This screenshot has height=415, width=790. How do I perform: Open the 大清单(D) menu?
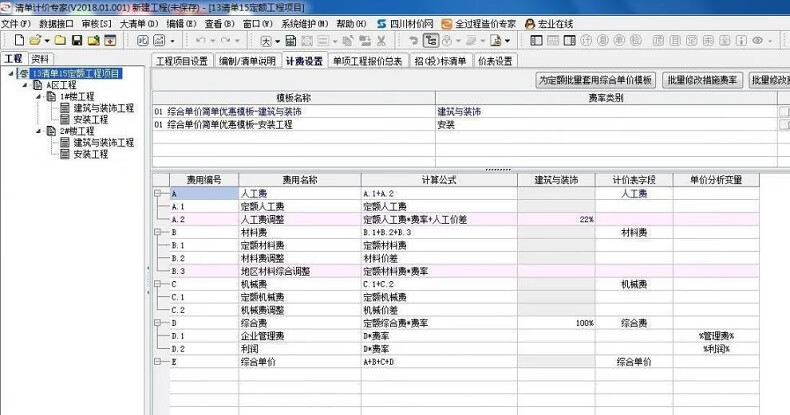[139, 24]
